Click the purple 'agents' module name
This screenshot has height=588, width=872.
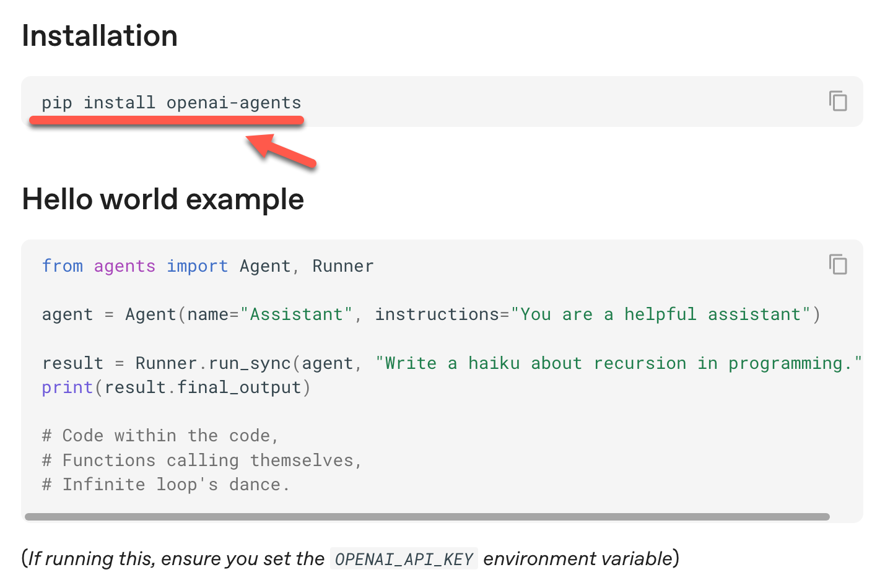click(x=124, y=266)
